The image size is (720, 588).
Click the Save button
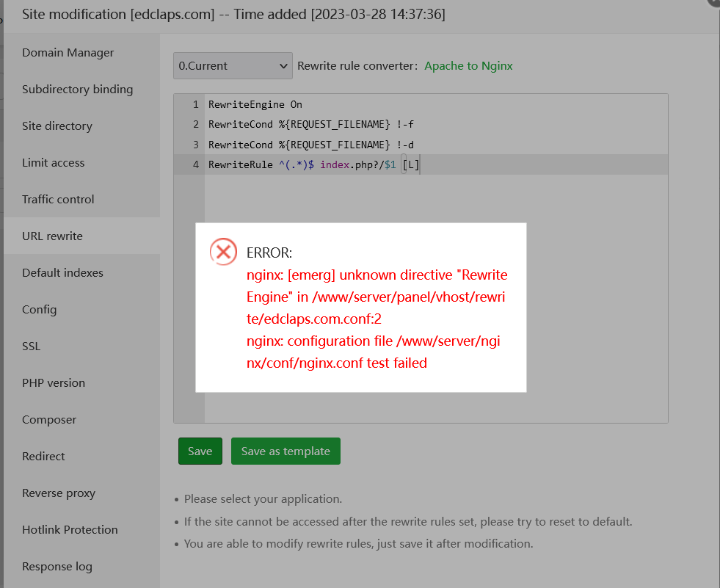200,451
